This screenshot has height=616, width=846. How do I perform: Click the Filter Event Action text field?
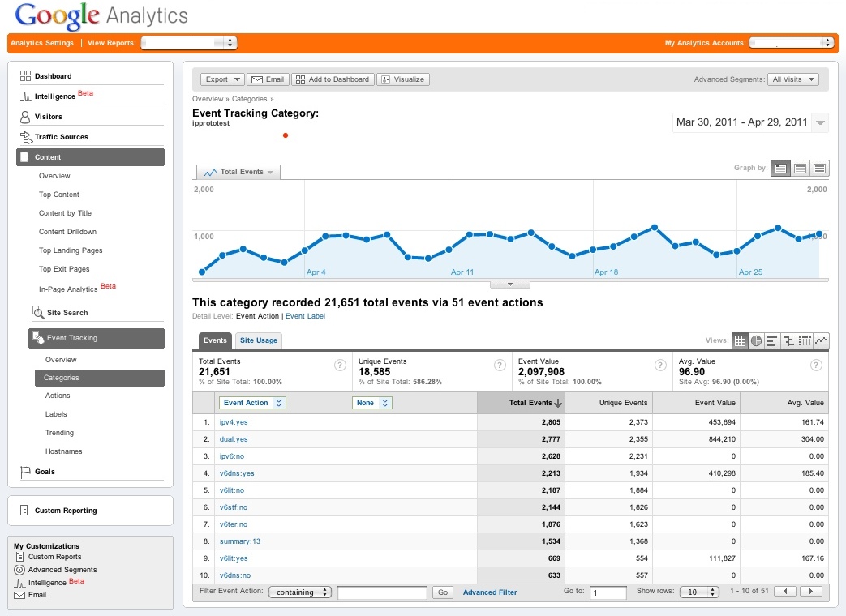tap(382, 592)
